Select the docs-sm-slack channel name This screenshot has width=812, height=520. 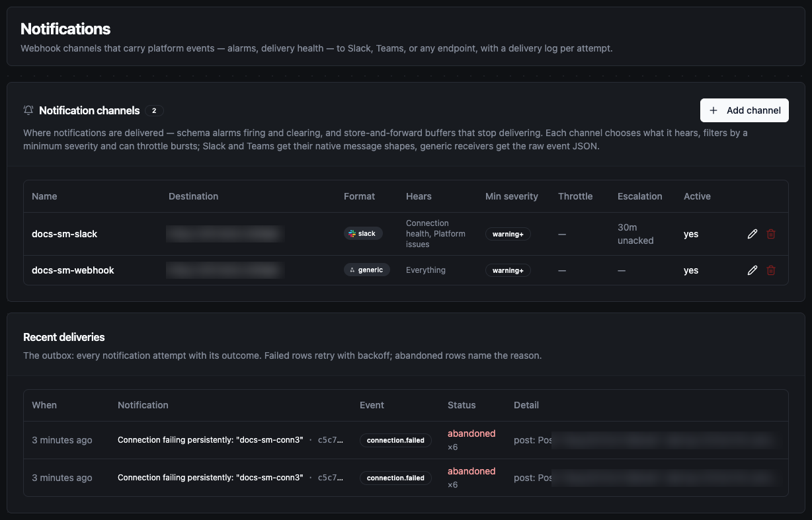click(65, 234)
